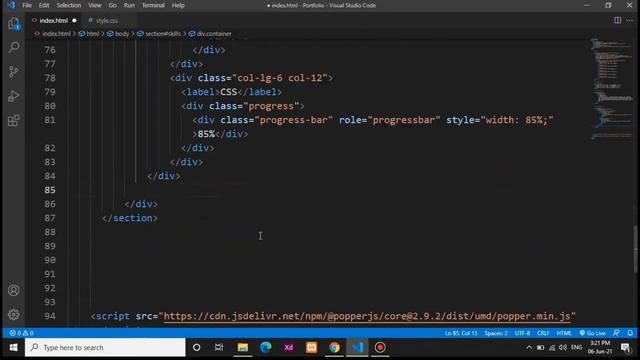The height and width of the screenshot is (360, 640).
Task: Open the Edit menu
Action: (44, 5)
